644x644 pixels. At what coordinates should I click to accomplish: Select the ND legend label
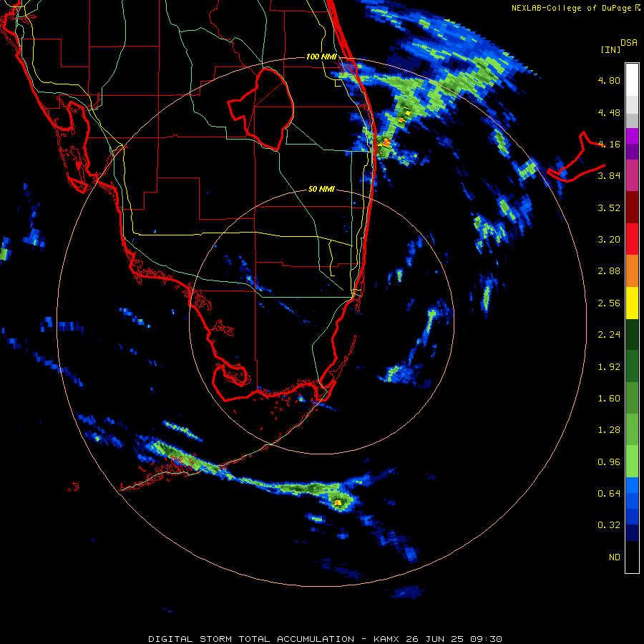point(615,557)
